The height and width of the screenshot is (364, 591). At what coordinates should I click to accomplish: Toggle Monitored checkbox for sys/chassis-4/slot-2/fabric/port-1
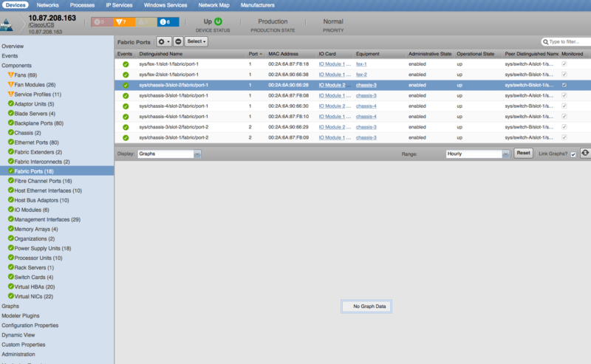click(x=564, y=106)
